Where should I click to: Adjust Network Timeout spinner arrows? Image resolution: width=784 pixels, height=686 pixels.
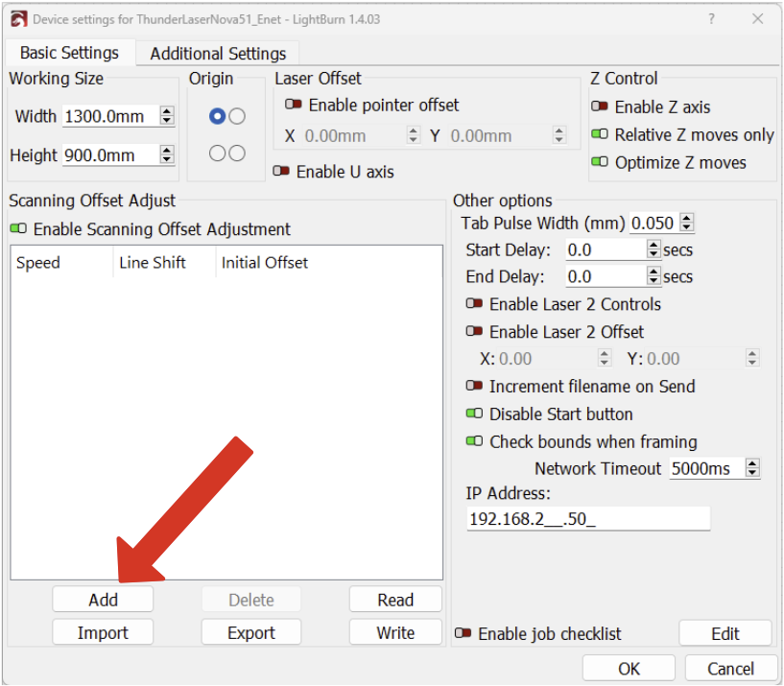pyautogui.click(x=752, y=469)
